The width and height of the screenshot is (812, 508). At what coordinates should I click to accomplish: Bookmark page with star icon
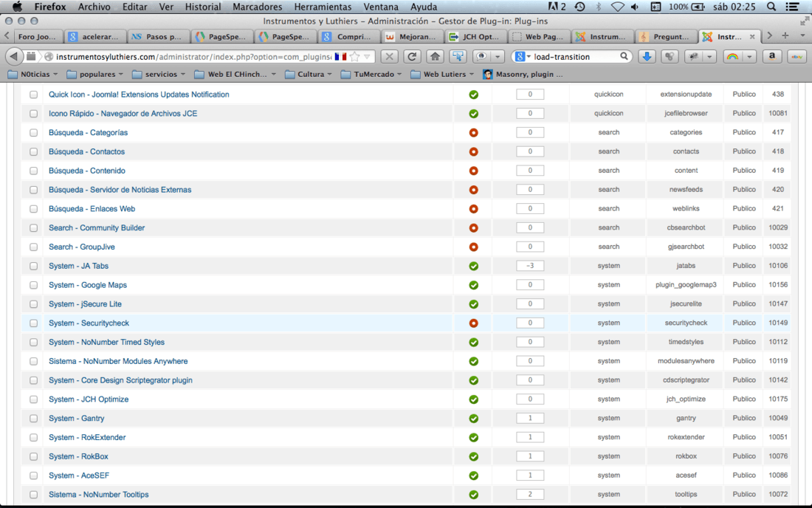(x=355, y=56)
